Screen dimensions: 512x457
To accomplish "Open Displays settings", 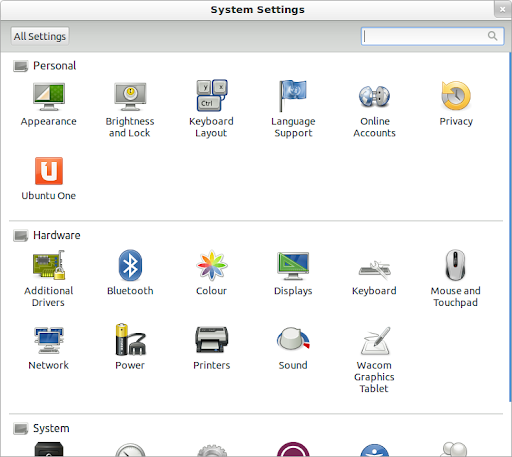I will (293, 273).
